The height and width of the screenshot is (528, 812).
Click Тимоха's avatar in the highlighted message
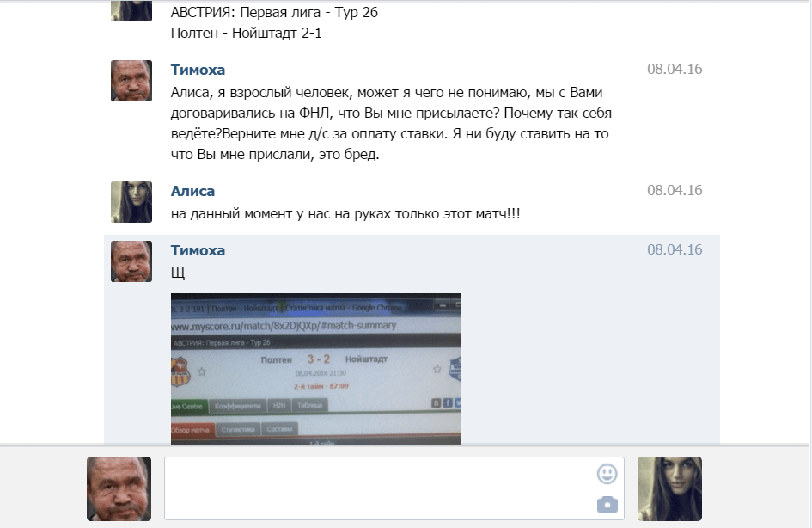click(x=131, y=261)
